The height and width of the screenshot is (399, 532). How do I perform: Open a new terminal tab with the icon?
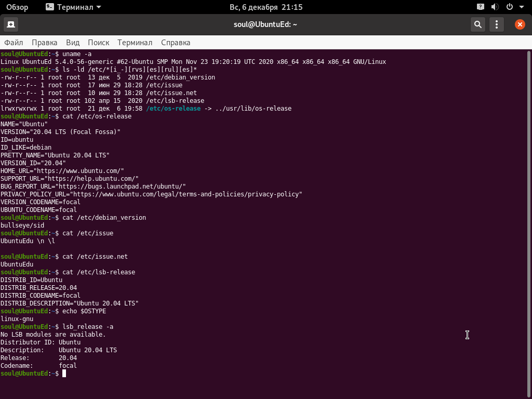click(x=10, y=24)
